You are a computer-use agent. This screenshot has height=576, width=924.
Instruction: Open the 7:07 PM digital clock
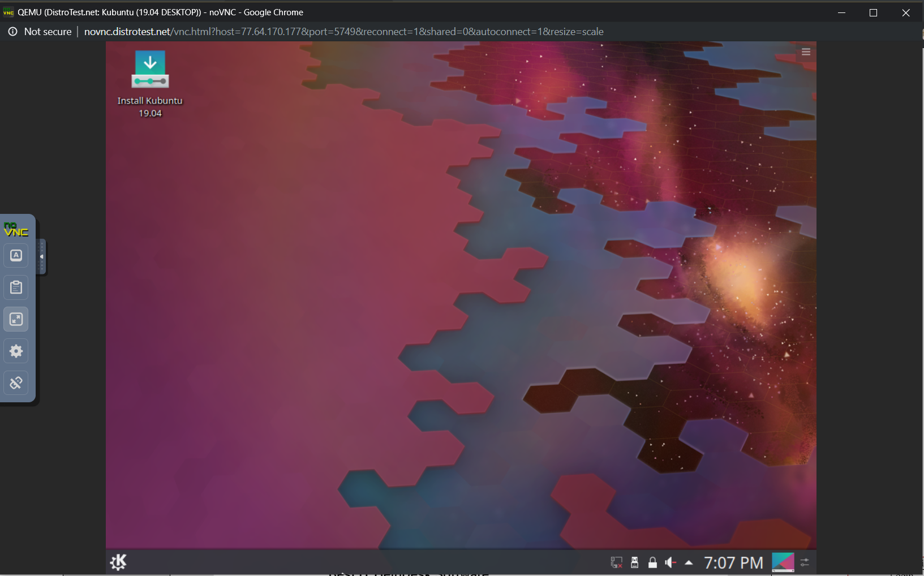click(734, 562)
